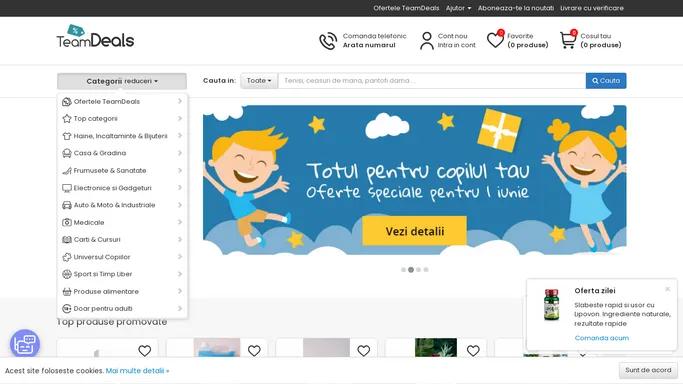Expand Ofertele TeamDeals submenu arrow

(x=180, y=101)
